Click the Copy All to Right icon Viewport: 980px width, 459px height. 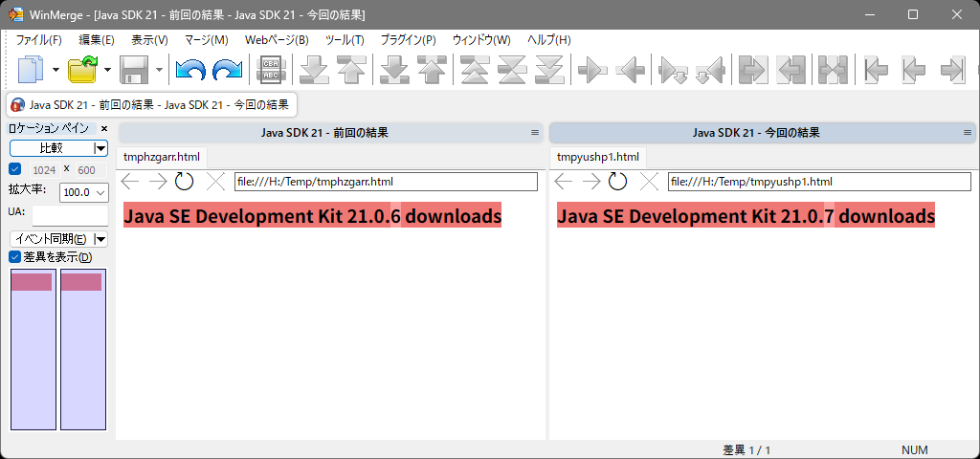click(x=753, y=69)
